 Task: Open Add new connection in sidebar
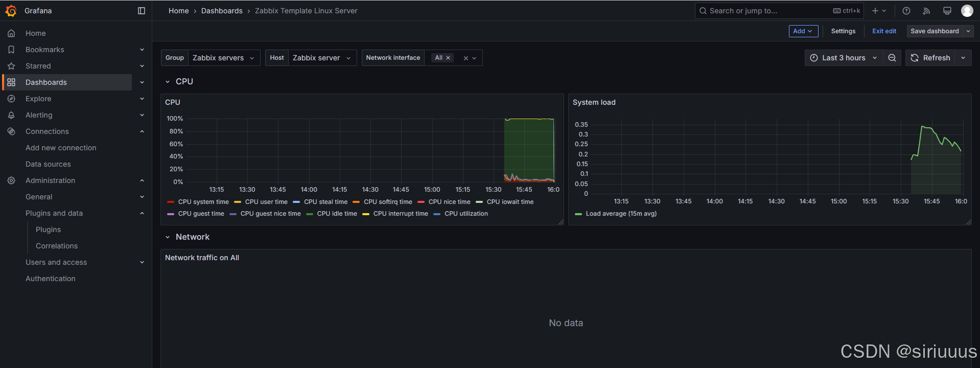61,148
